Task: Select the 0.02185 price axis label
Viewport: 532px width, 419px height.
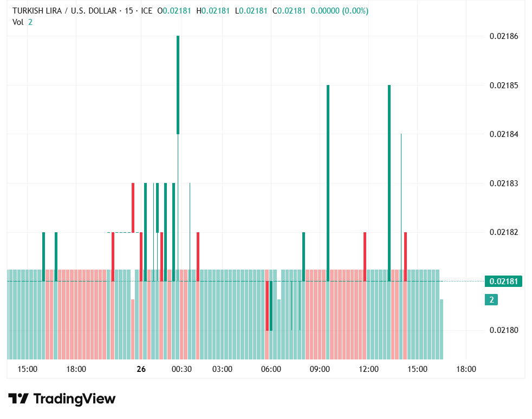Action: tap(504, 86)
